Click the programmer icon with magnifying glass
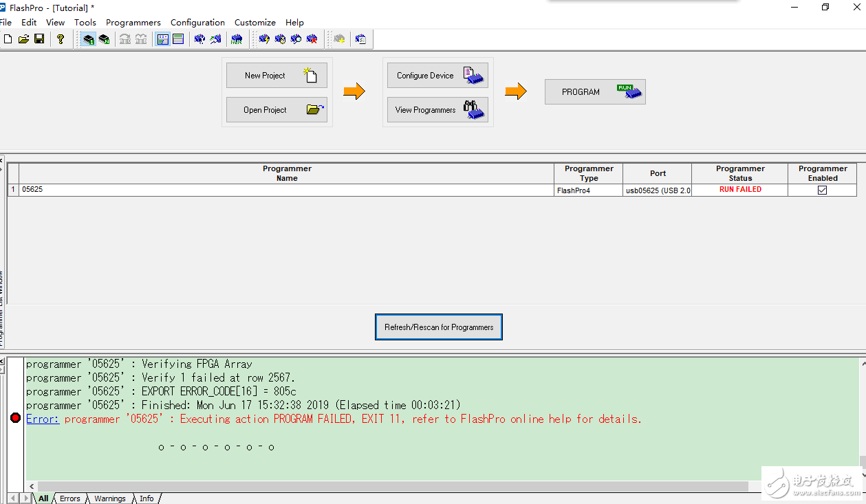 point(296,39)
